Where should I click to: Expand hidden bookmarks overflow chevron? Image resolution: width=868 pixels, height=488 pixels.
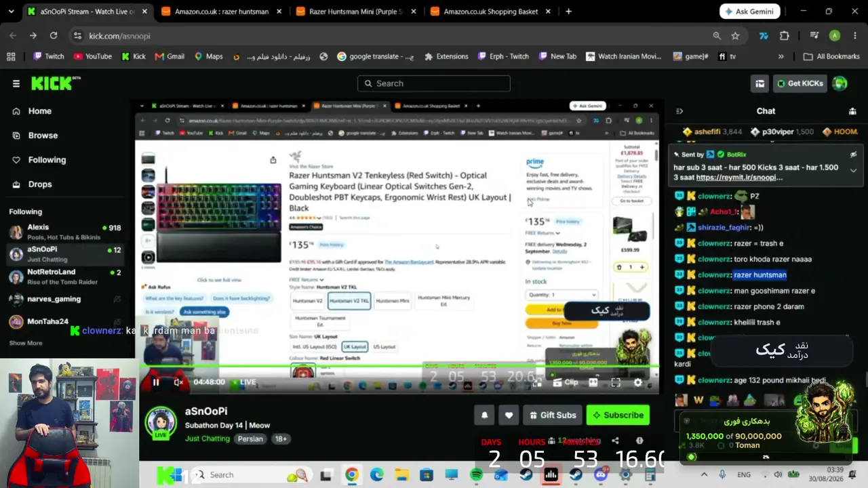click(x=781, y=56)
